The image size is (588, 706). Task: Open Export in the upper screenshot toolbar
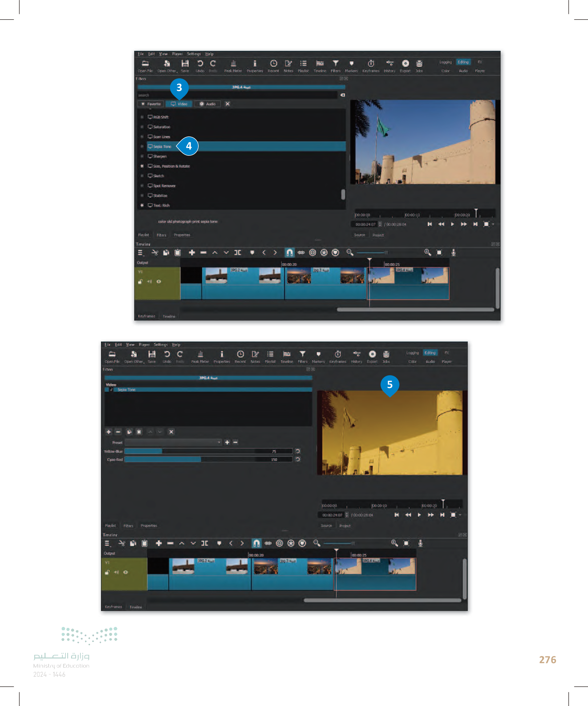coord(405,65)
